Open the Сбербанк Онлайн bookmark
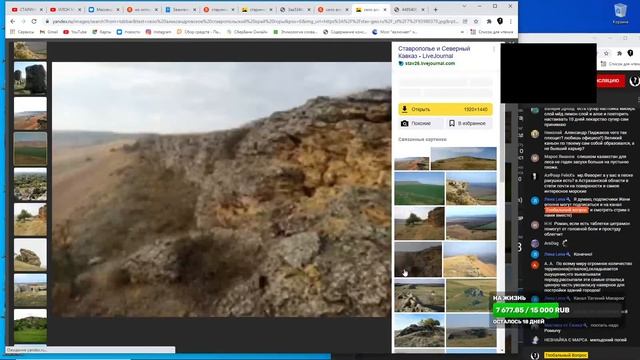This screenshot has width=640, height=360. point(247,32)
